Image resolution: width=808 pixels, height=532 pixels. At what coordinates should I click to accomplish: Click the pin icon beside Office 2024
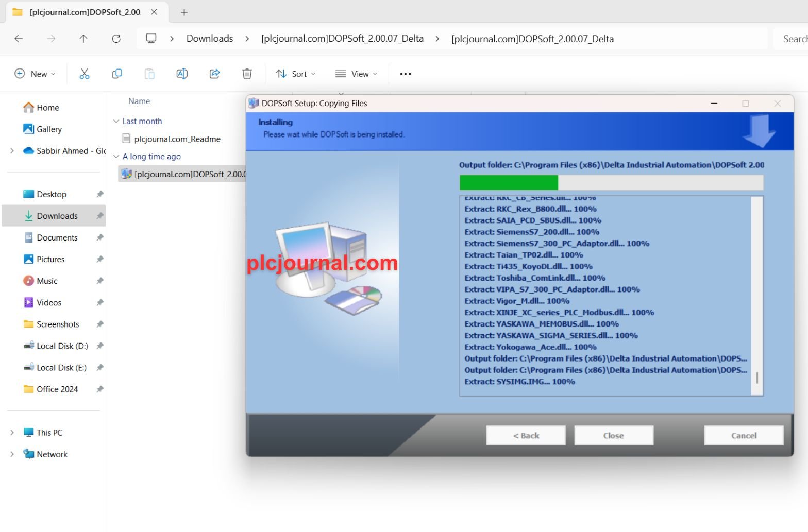[100, 389]
